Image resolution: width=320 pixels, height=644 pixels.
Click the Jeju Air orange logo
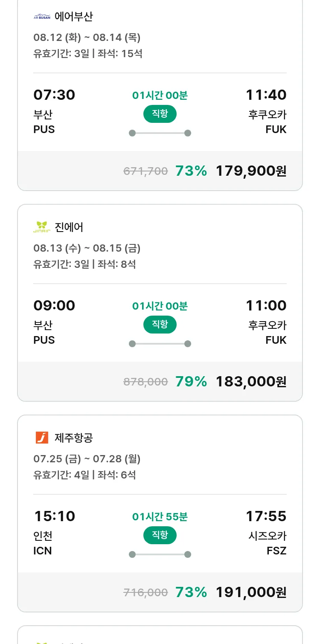(x=42, y=438)
